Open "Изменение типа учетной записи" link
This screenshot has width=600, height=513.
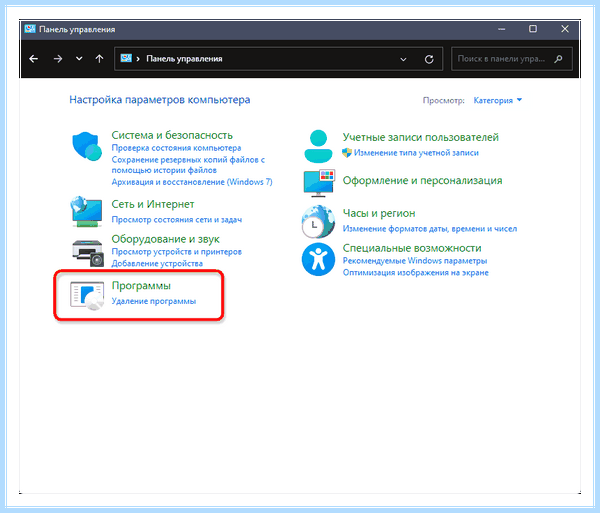pyautogui.click(x=416, y=153)
